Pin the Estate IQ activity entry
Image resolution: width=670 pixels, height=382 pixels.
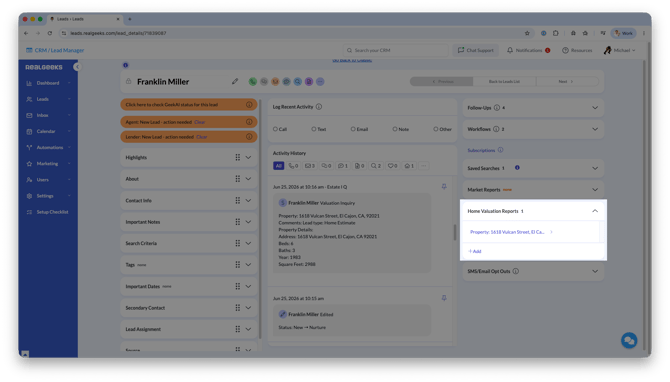[x=444, y=187]
